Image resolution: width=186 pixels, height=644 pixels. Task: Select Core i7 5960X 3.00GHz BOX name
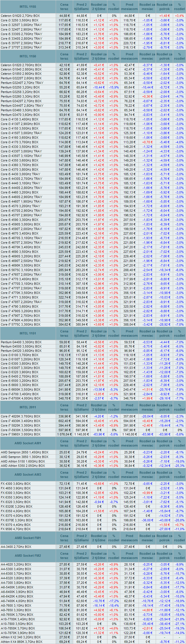21,434
